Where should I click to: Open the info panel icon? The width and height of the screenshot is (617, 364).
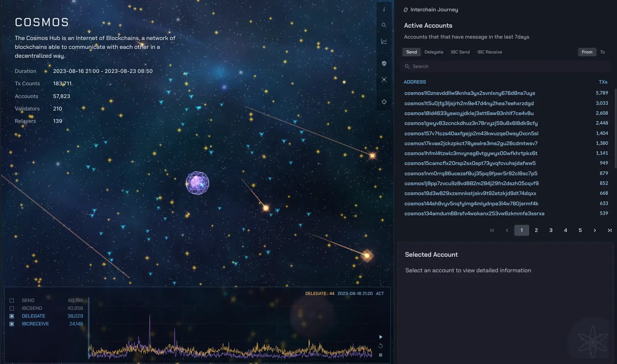click(384, 10)
